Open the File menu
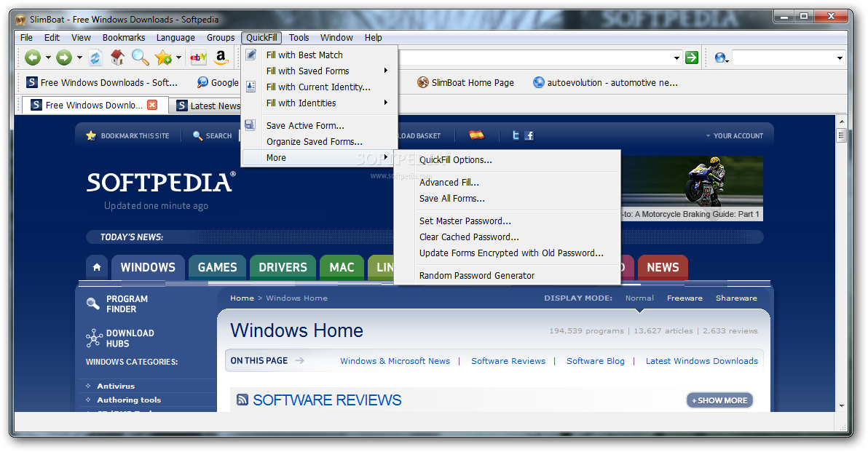The image size is (868, 452). click(26, 38)
